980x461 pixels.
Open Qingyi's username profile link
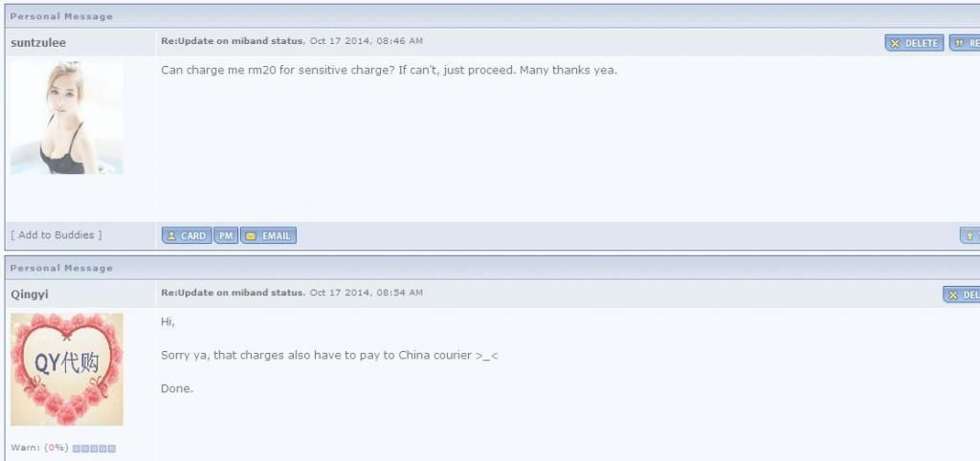pos(30,295)
